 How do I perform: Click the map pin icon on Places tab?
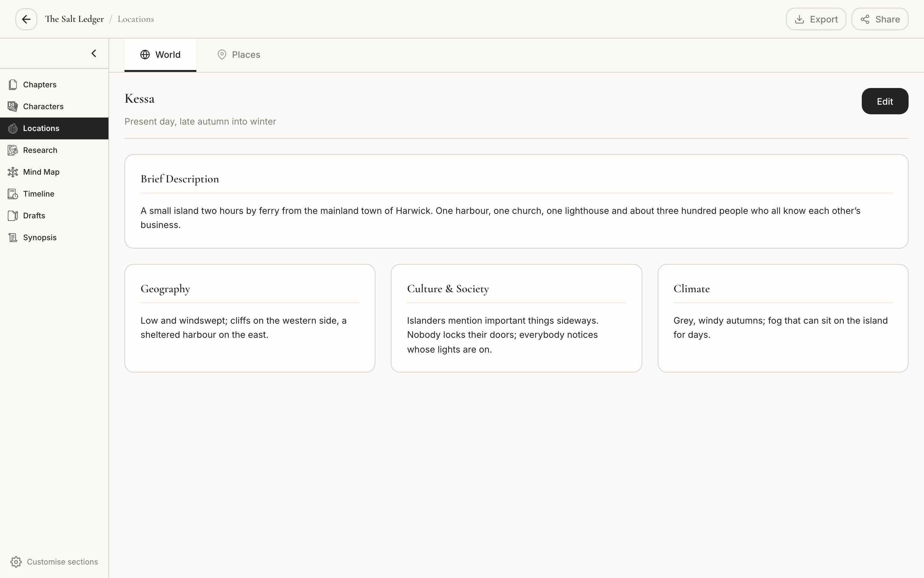point(222,55)
